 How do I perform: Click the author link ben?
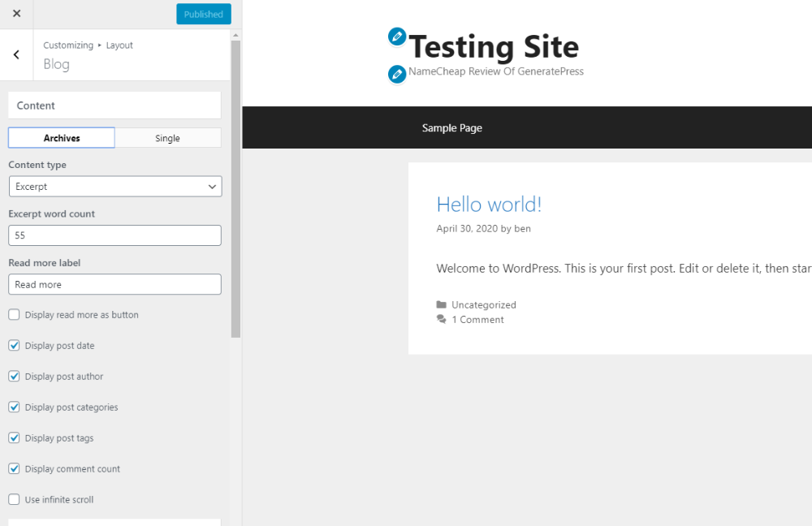click(x=522, y=228)
